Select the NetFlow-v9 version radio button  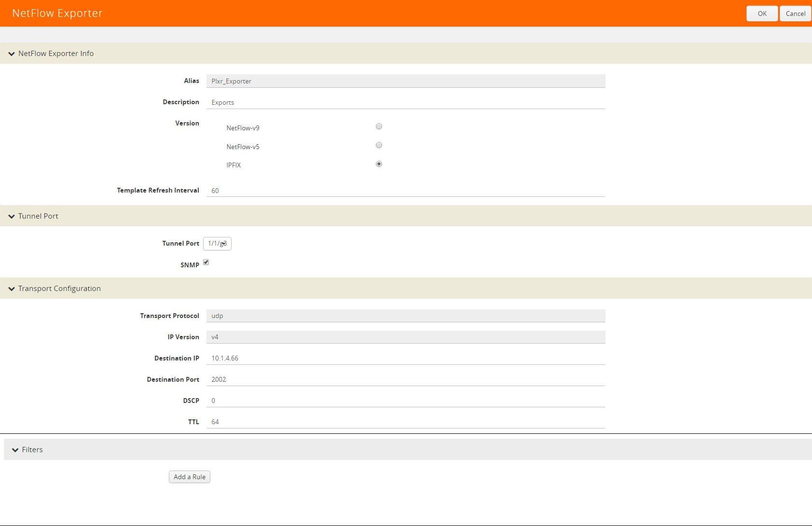click(379, 126)
